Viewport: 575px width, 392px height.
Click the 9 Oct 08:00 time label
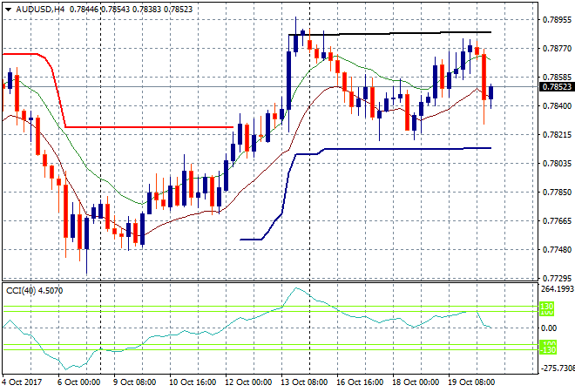tap(134, 382)
